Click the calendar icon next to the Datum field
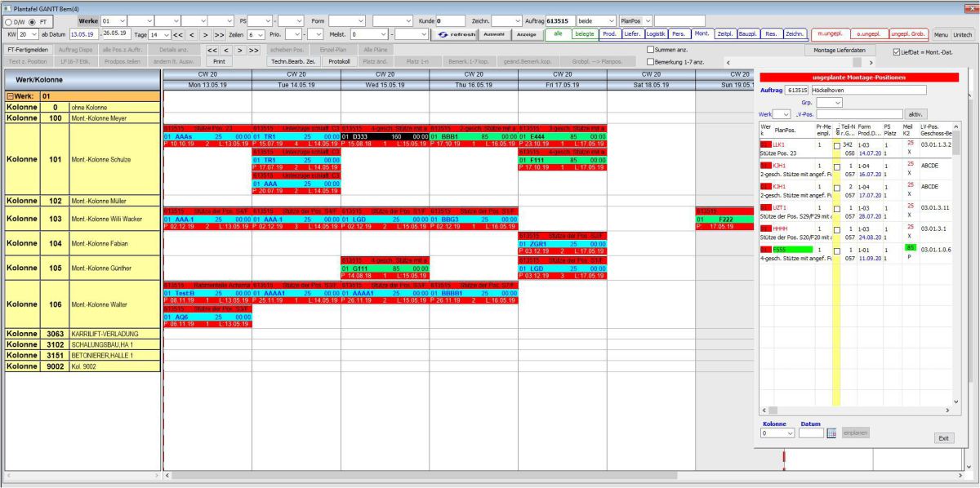The width and height of the screenshot is (980, 488). [830, 433]
